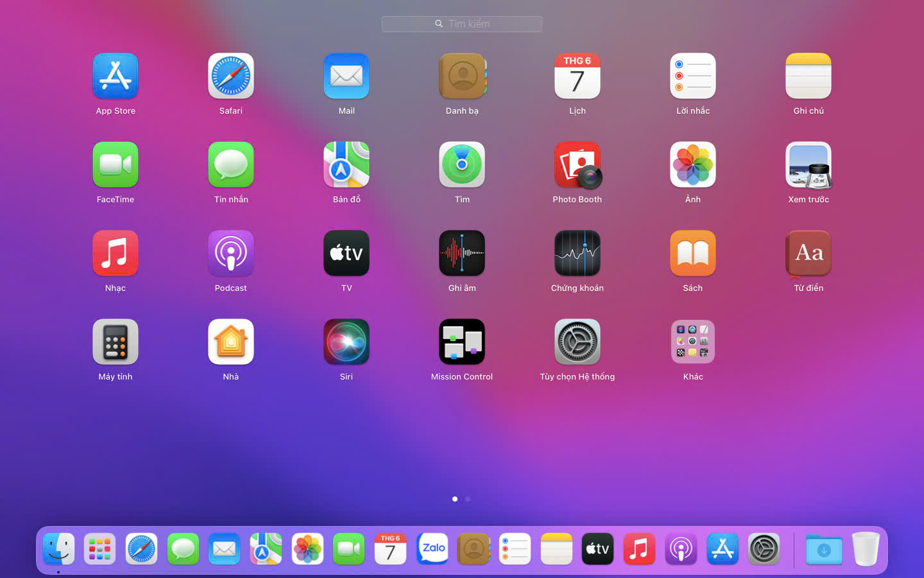Image resolution: width=924 pixels, height=578 pixels.
Task: Open Danh bạ contacts app in Launchpad
Action: [x=462, y=76]
